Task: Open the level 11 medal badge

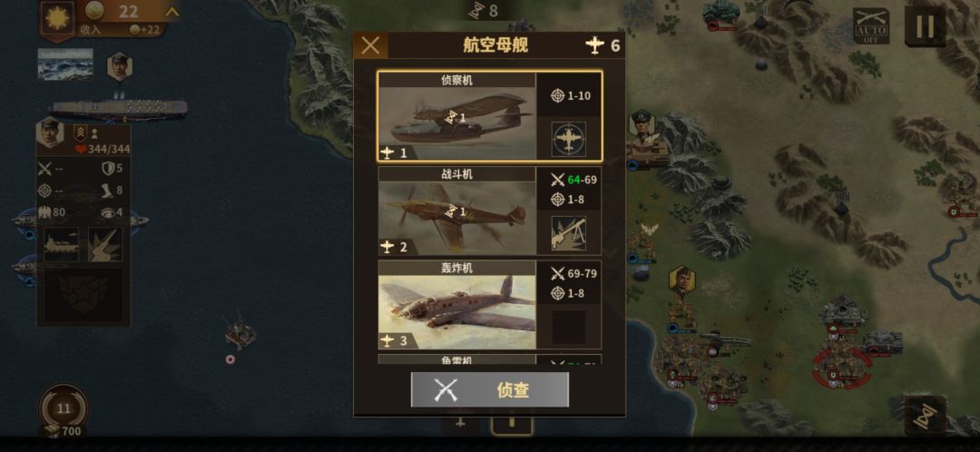Action: (x=64, y=410)
